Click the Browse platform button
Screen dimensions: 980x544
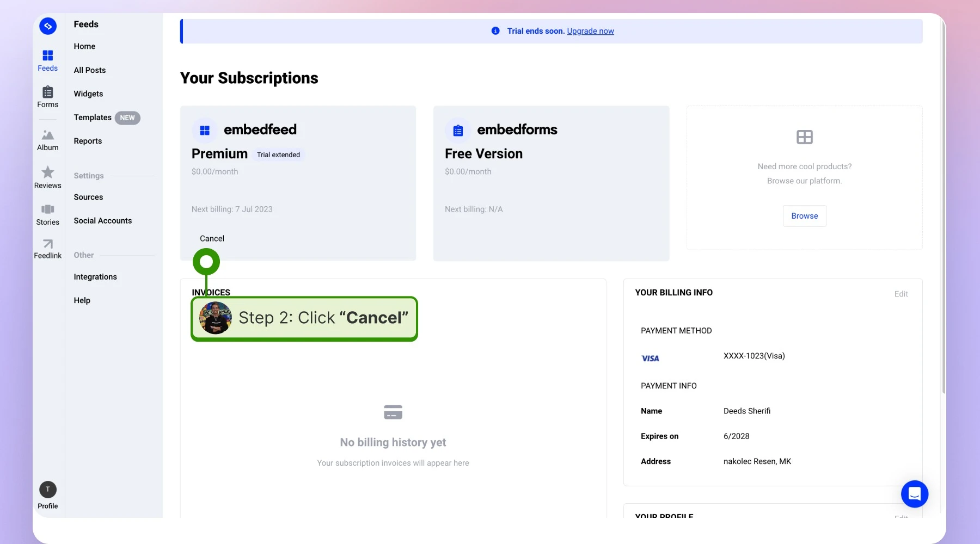click(x=805, y=216)
